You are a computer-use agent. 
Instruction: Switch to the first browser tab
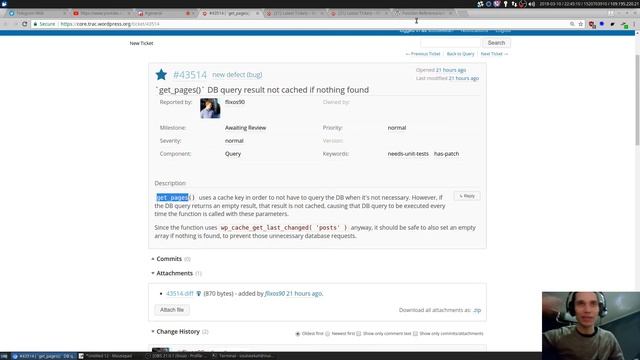point(37,13)
